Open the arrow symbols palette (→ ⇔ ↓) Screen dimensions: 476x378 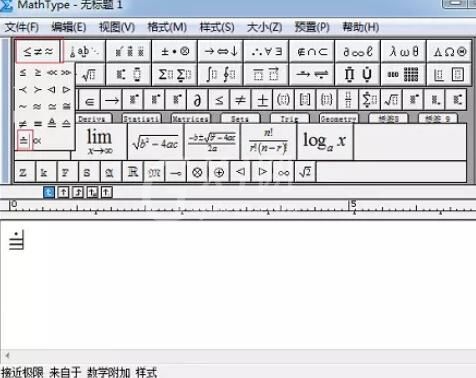click(x=221, y=51)
